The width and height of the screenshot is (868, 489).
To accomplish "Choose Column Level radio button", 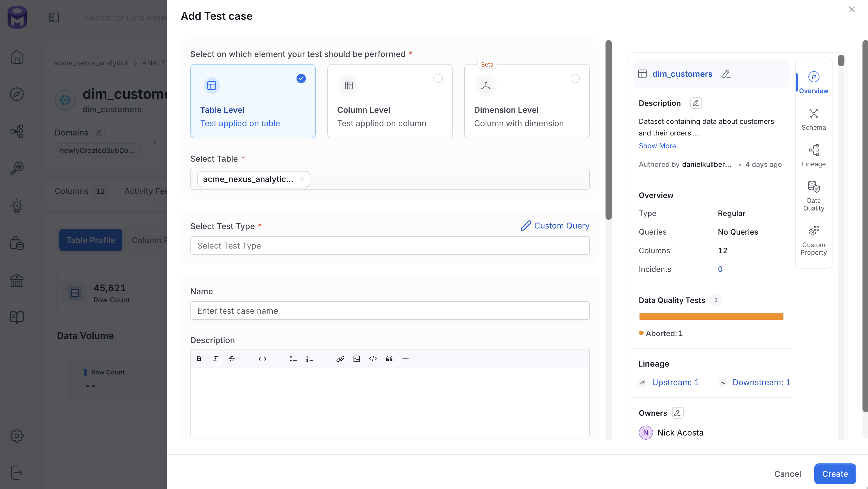I will (x=438, y=78).
